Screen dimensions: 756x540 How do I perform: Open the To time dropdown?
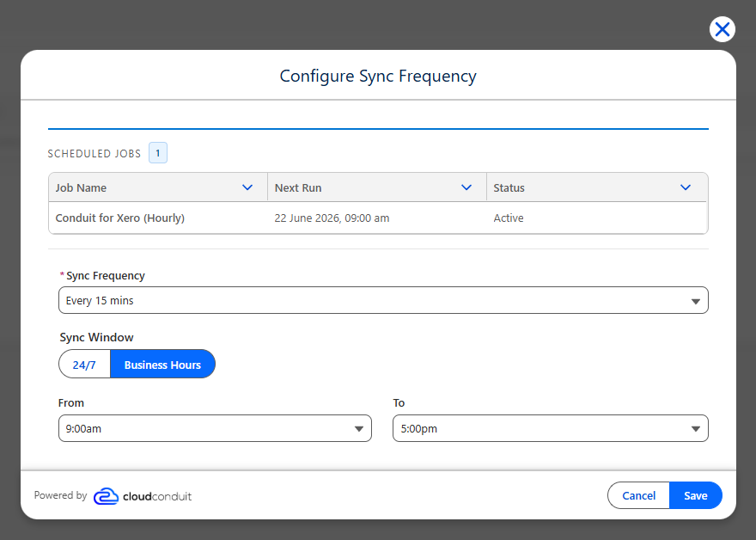point(551,428)
